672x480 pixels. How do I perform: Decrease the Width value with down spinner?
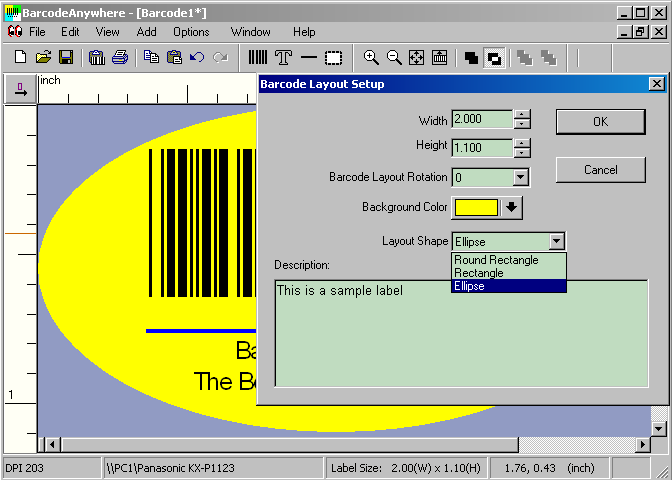coord(522,124)
